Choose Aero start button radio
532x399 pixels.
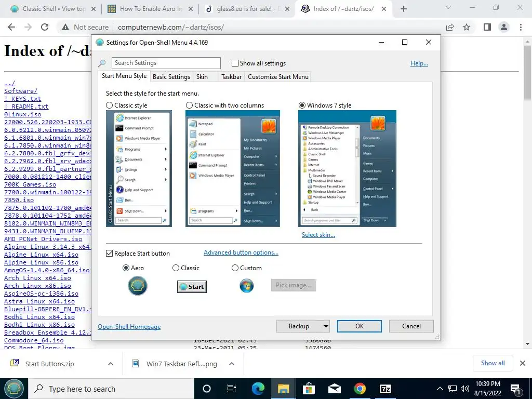126,268
